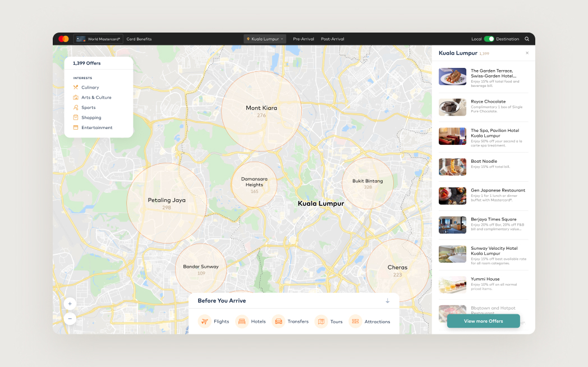588x367 pixels.
Task: Select the Petaling Jaya map cluster
Action: [x=167, y=203]
